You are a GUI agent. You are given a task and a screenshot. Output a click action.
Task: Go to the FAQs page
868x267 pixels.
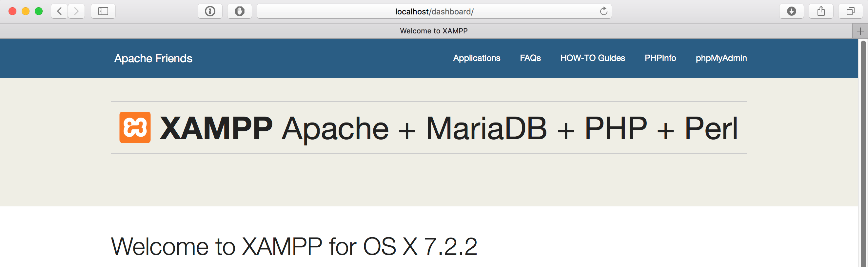tap(530, 58)
